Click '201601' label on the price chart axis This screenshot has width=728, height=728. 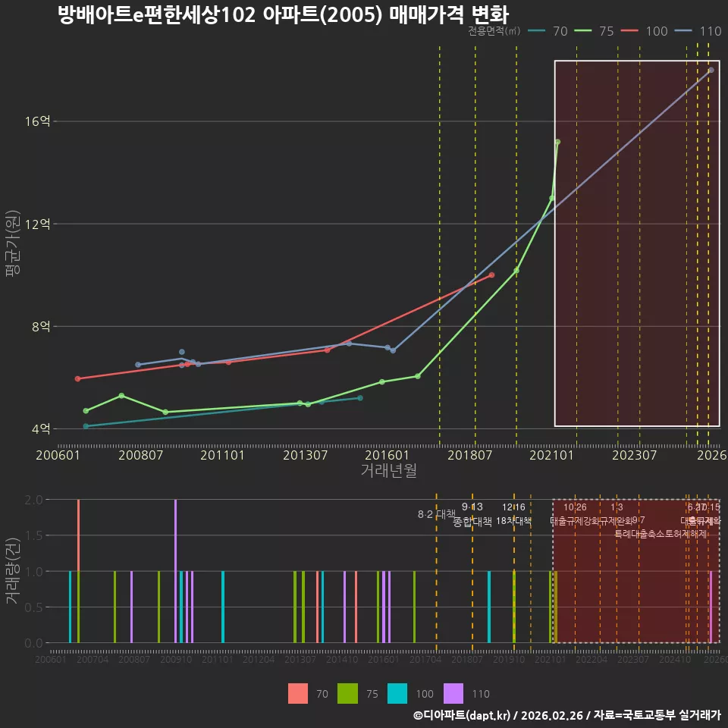click(x=387, y=455)
